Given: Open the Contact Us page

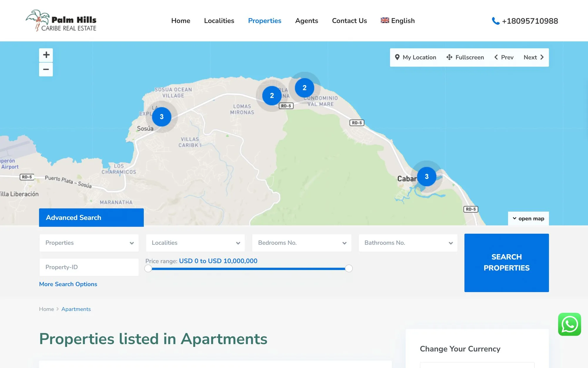Looking at the screenshot, I should click(349, 21).
